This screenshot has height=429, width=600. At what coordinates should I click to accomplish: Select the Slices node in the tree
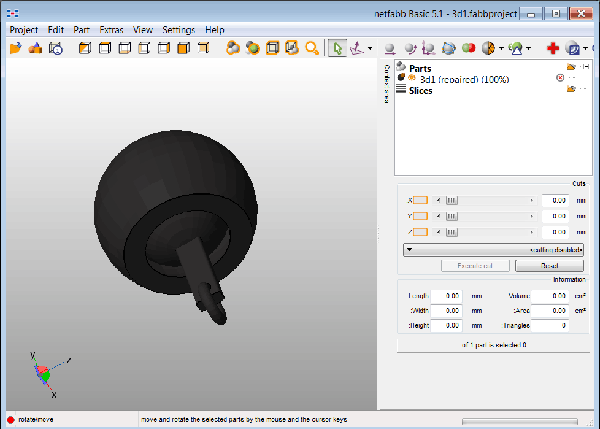(421, 91)
